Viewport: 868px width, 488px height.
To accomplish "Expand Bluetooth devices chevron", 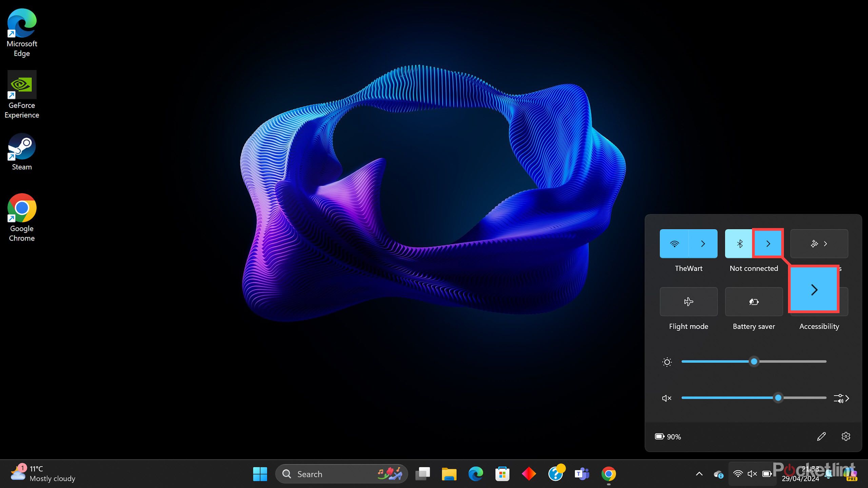I will click(768, 244).
